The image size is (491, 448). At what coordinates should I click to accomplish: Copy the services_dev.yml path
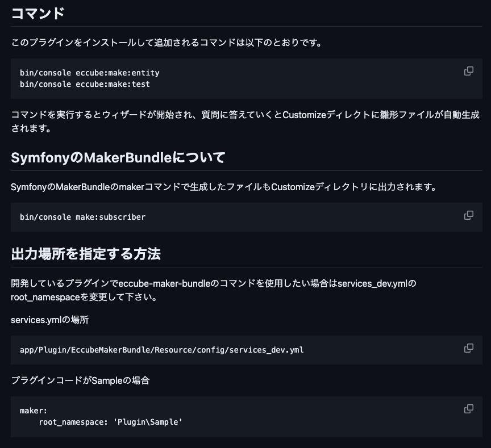click(468, 348)
